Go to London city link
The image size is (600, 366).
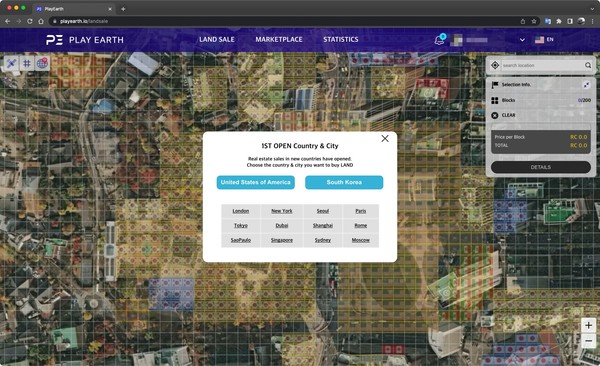pos(241,211)
